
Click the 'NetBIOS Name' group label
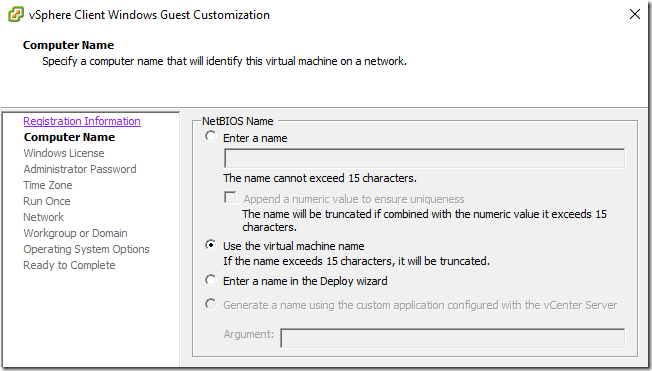(x=237, y=121)
